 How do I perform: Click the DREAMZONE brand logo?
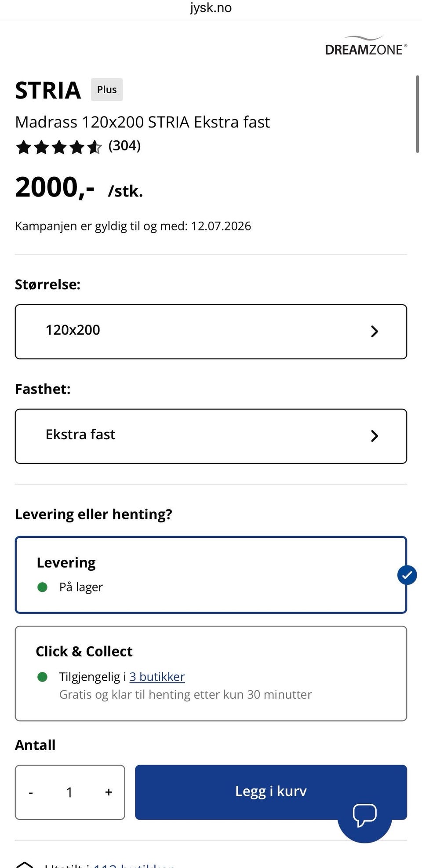366,46
